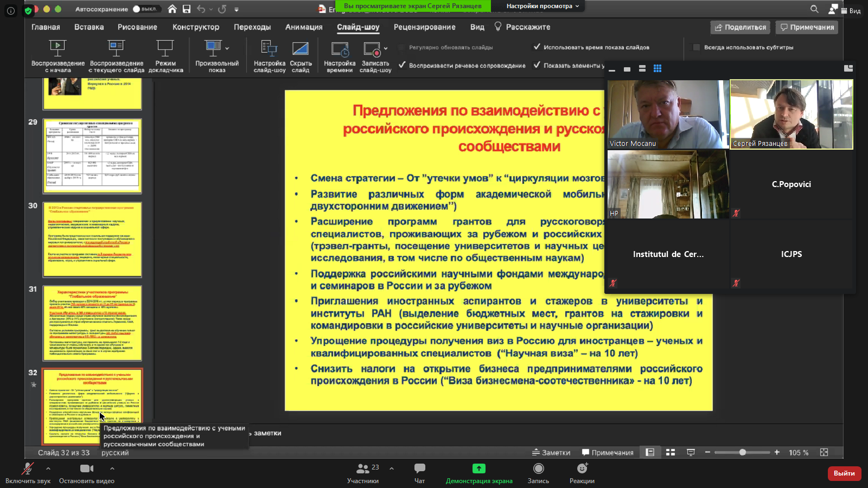The height and width of the screenshot is (488, 868).
Task: Click the zoom slider handle
Action: [742, 452]
